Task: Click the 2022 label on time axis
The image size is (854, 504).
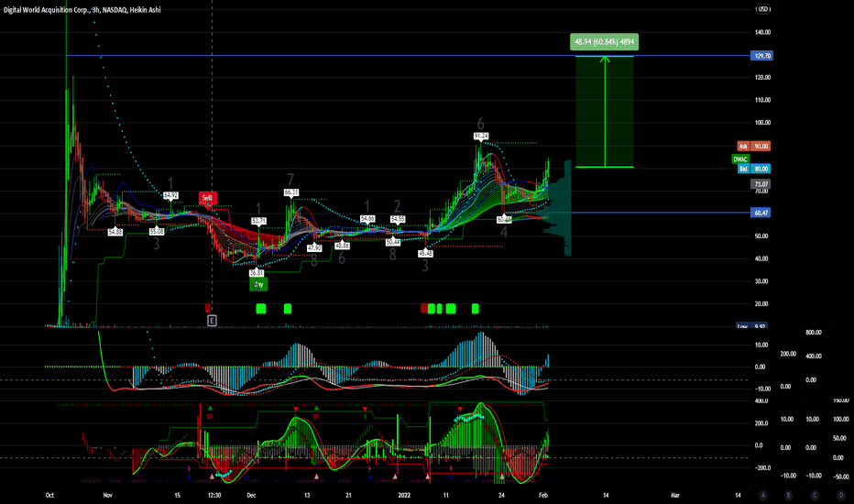Action: [x=404, y=495]
